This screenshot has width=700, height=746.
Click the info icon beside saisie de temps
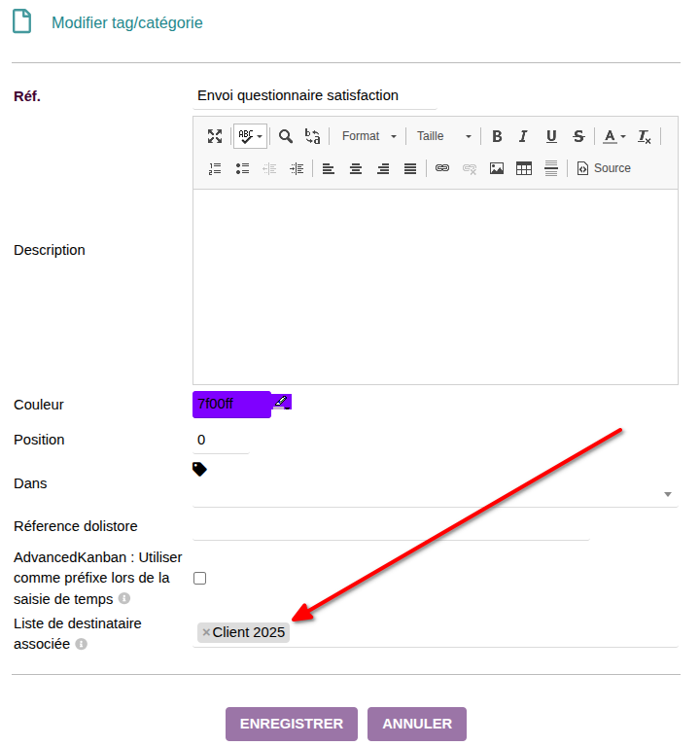coord(124,598)
